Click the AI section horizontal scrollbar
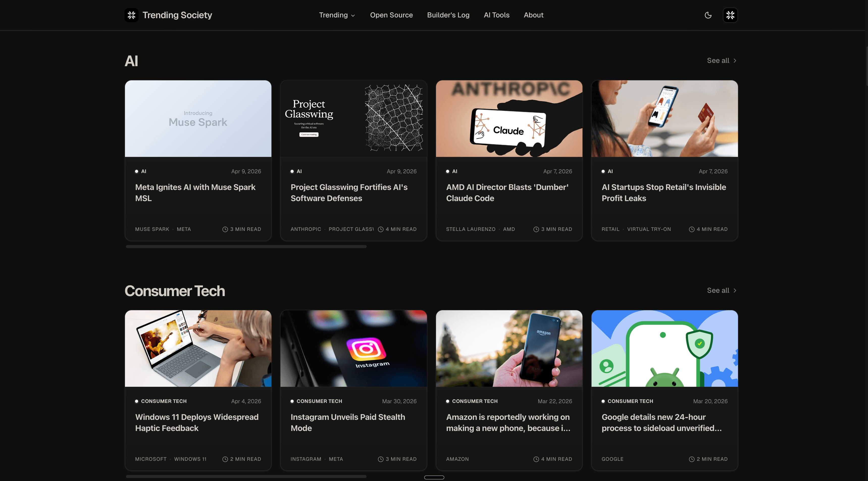868x481 pixels. click(246, 246)
